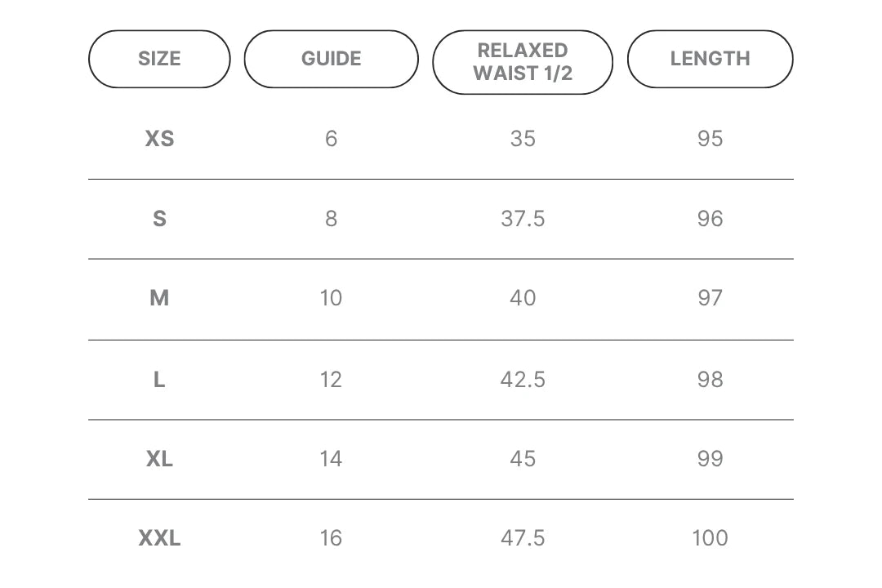Click length value 97 in M row
The image size is (882, 588).
[x=710, y=298]
